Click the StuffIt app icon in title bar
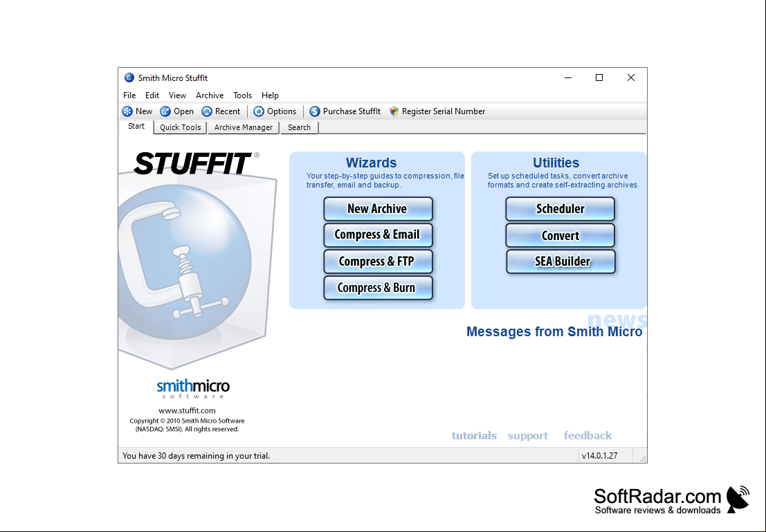 coord(129,77)
